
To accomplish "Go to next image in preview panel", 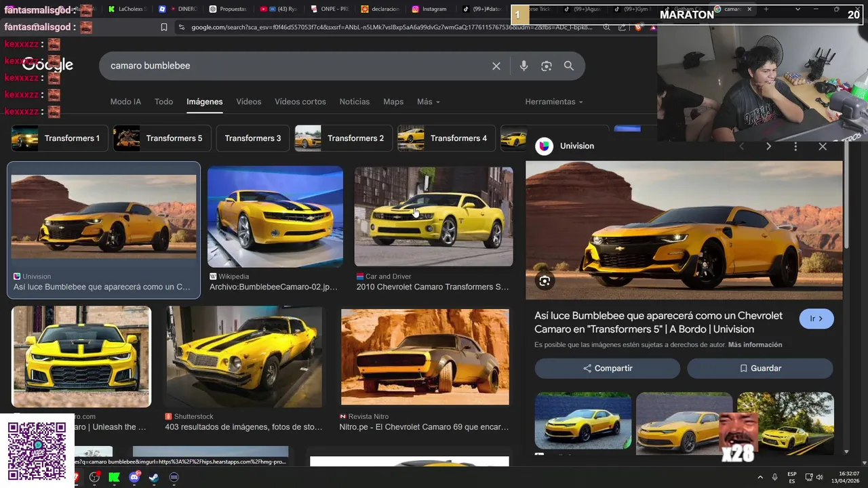I will point(768,146).
